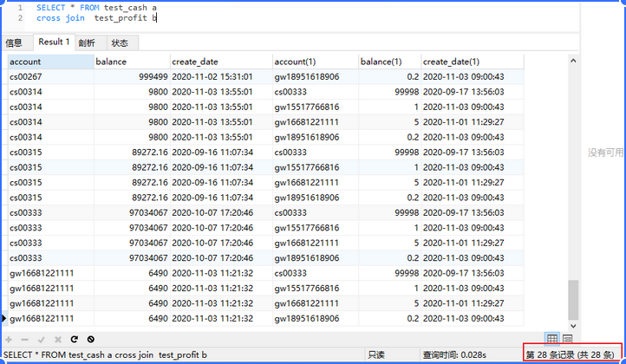The height and width of the screenshot is (364, 626).
Task: Click the refresh results icon
Action: pyautogui.click(x=75, y=339)
